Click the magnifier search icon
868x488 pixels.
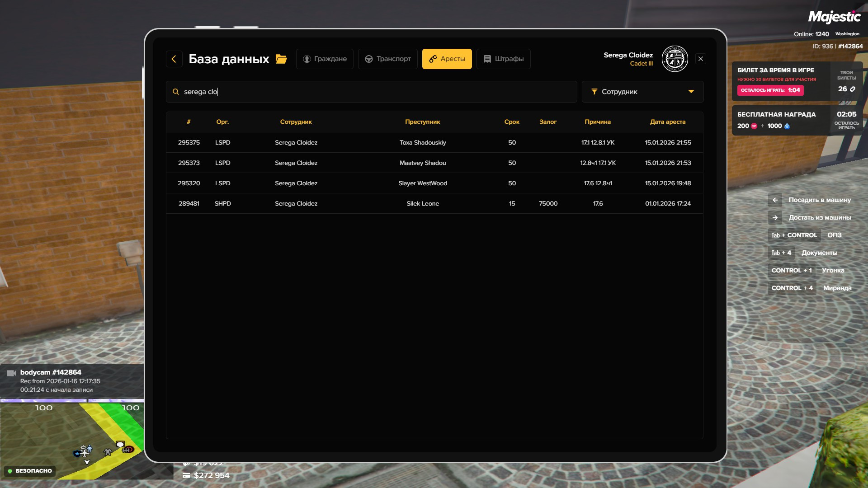176,92
